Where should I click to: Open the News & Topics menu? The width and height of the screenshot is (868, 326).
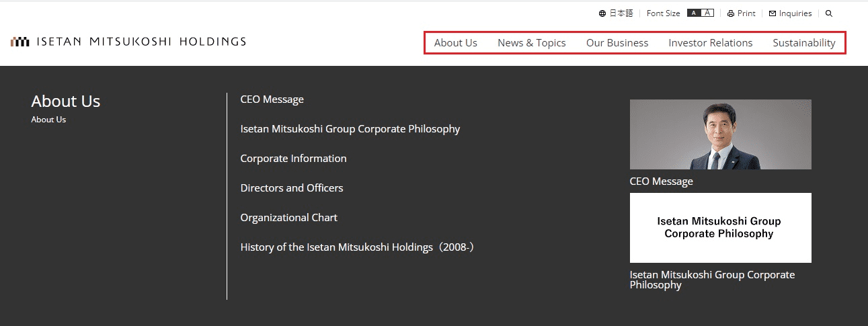coord(532,43)
